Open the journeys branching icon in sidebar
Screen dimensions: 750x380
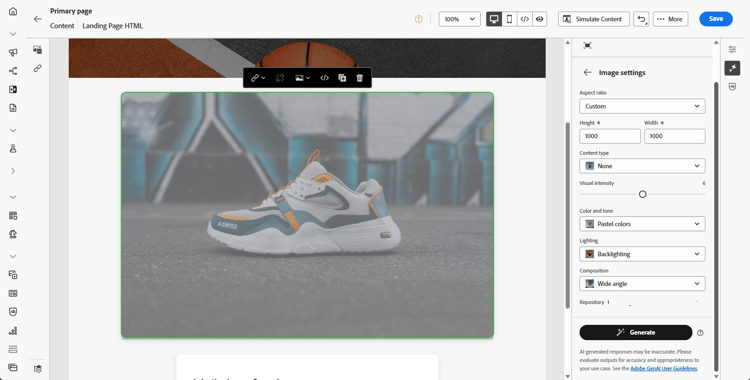pos(13,71)
